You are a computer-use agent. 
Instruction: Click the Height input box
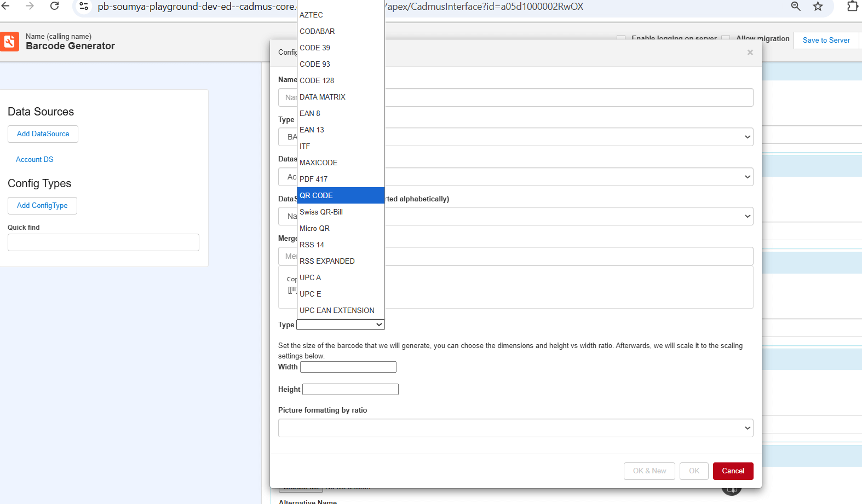pos(350,390)
